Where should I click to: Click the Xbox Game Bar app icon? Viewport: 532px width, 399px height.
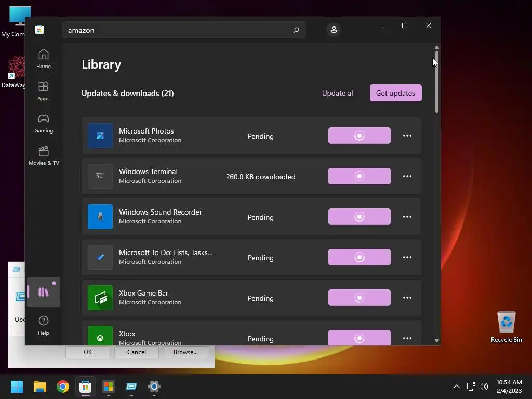click(100, 298)
